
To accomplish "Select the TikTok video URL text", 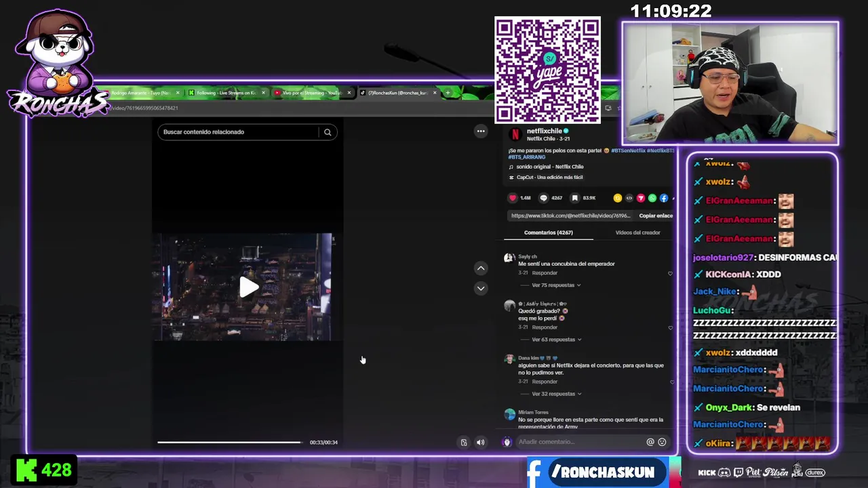I will [570, 216].
